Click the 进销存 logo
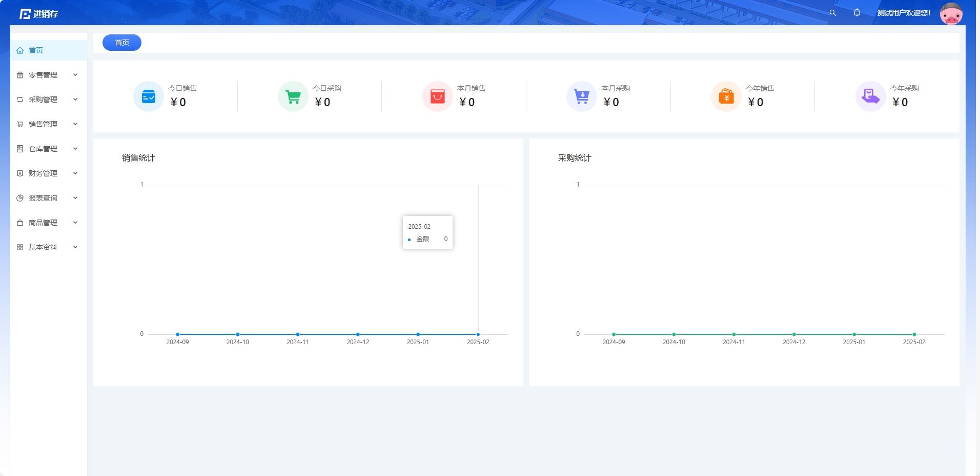Viewport: 980px width, 476px height. click(x=39, y=14)
